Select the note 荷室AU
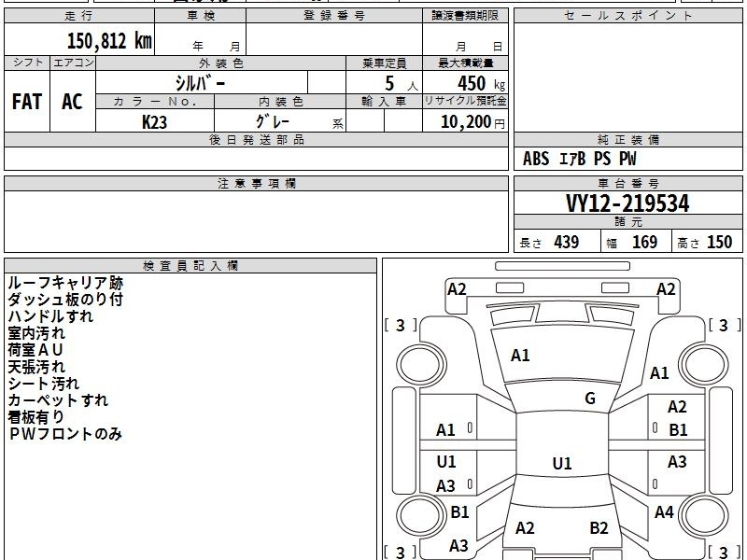The width and height of the screenshot is (747, 560). coord(35,350)
